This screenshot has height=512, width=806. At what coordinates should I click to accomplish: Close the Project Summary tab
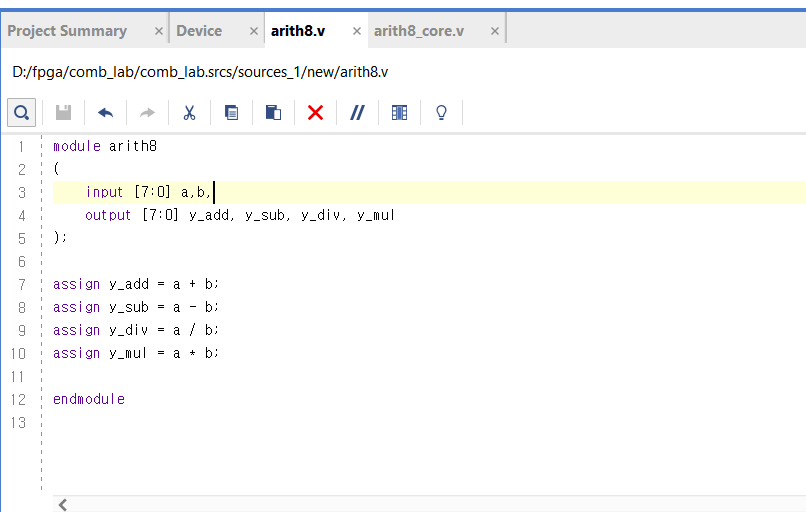point(159,31)
